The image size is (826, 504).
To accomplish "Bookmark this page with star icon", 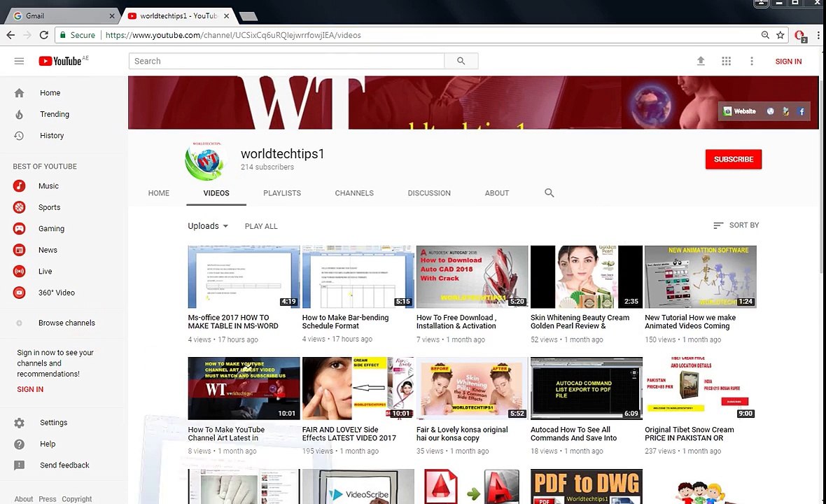I will pyautogui.click(x=780, y=35).
